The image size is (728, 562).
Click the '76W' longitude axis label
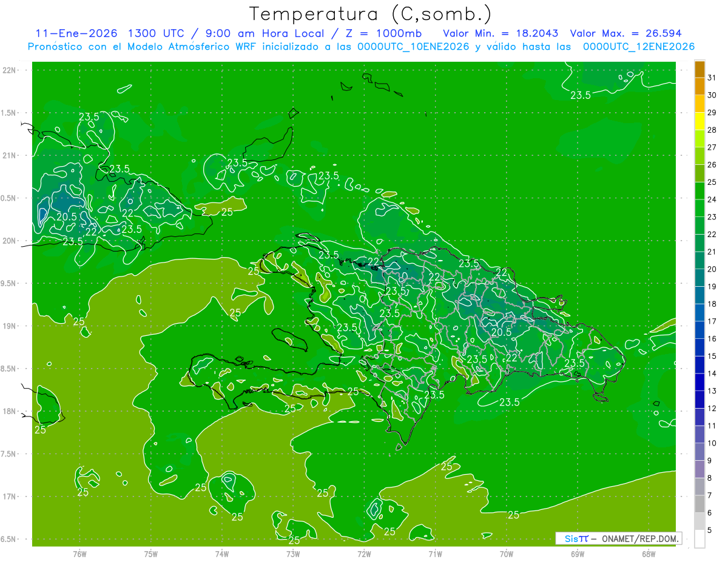click(x=79, y=554)
